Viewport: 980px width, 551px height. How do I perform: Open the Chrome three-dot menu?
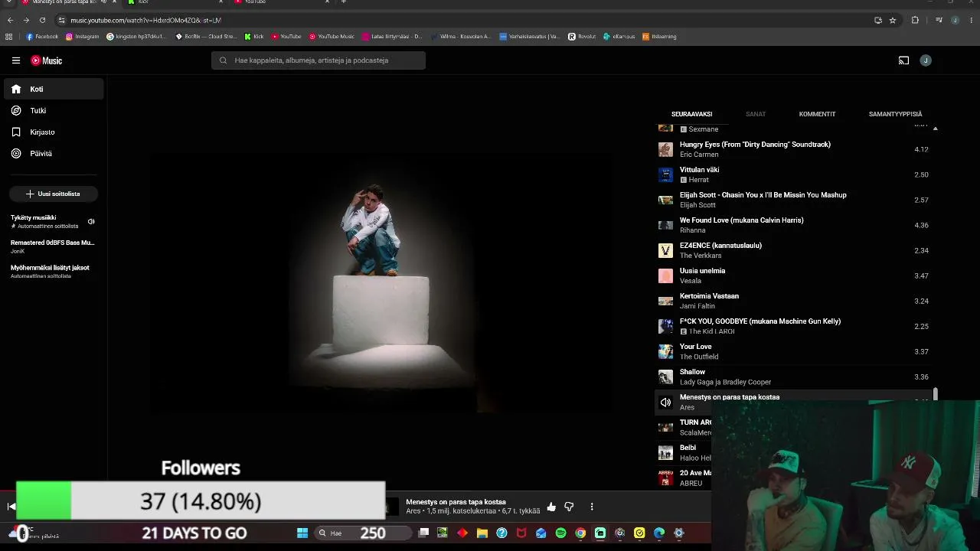(971, 20)
